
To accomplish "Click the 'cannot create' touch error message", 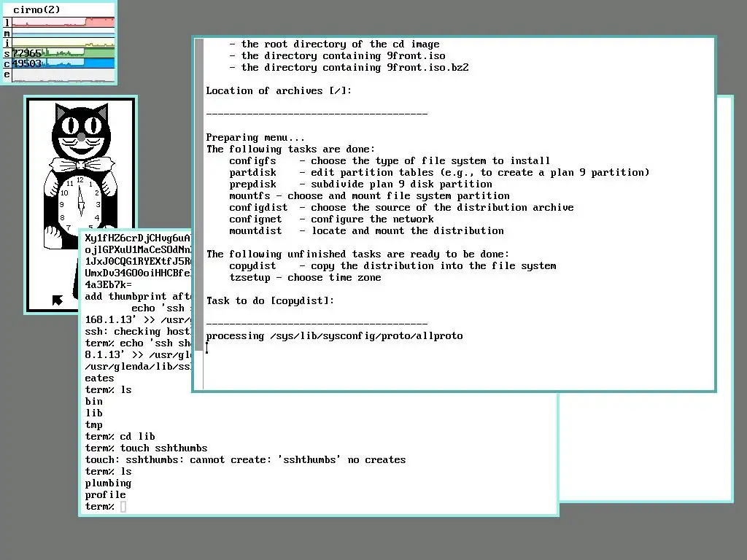I will [245, 459].
